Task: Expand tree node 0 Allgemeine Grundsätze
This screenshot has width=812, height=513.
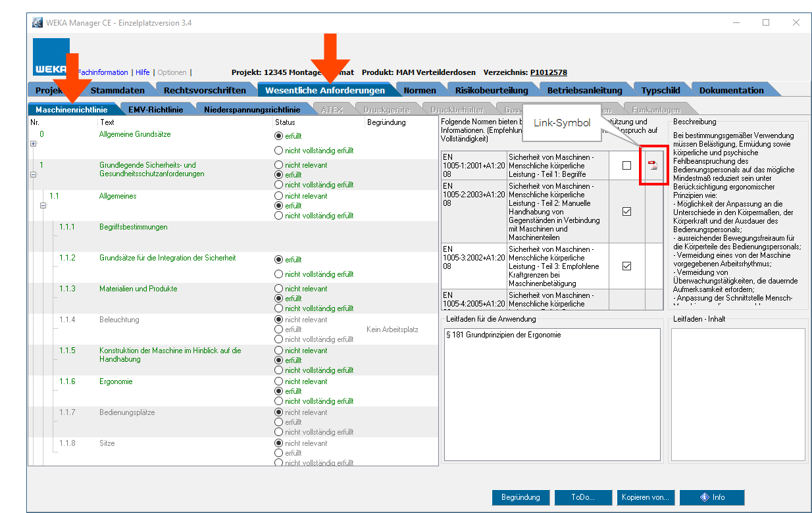Action: tap(34, 144)
